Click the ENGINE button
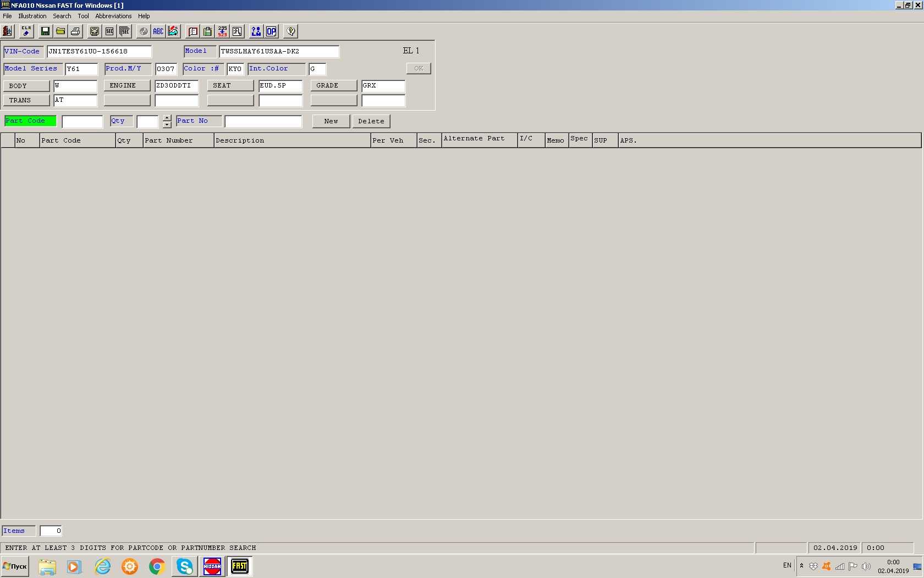The height and width of the screenshot is (578, 924). tap(127, 85)
